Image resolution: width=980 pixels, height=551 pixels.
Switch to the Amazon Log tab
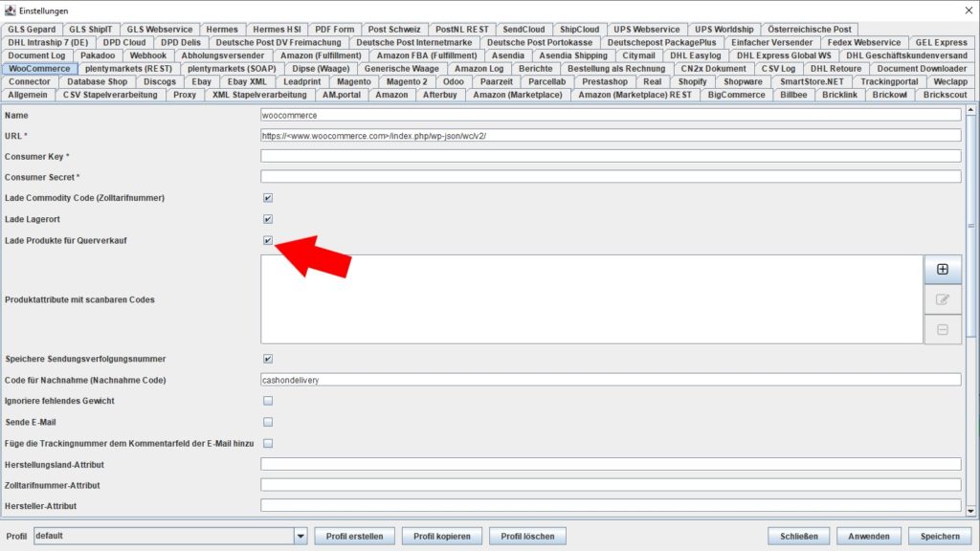click(479, 69)
